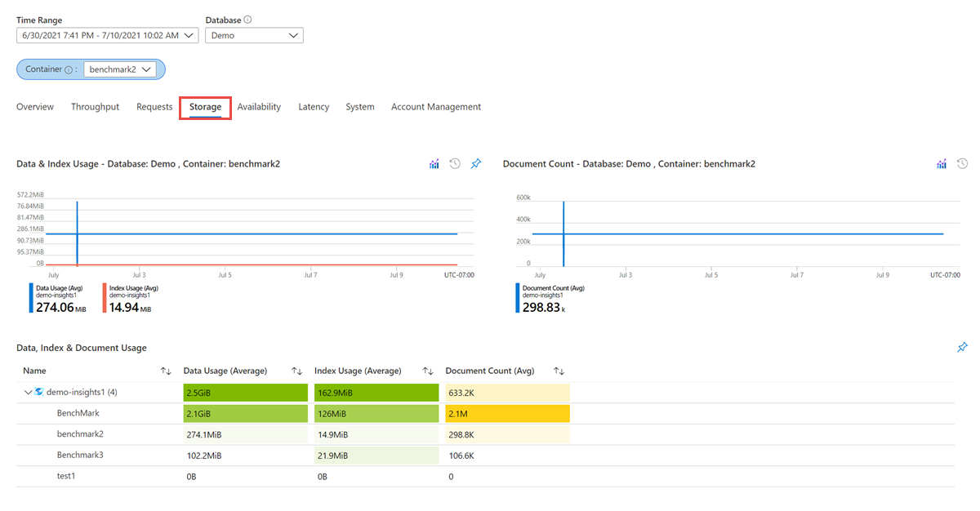This screenshot has width=980, height=511.
Task: Collapse the demo-insights1 row
Action: pos(29,393)
